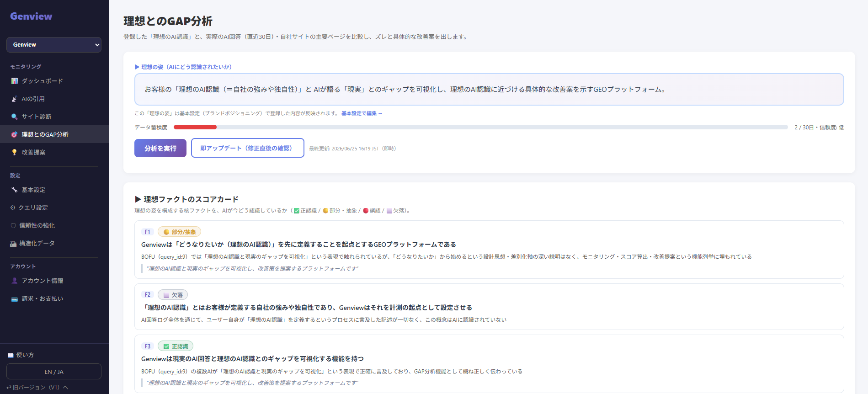This screenshot has height=394, width=868.
Task: Click the 正認識 status badge on F3
Action: point(176,346)
